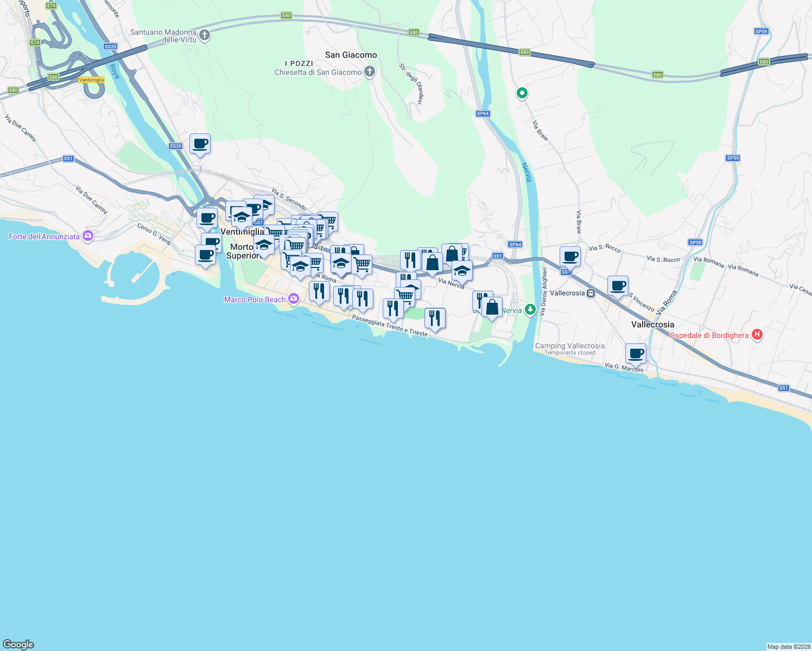Open the church icon at Santuario Madonna delle Virtù
Image resolution: width=812 pixels, height=651 pixels.
coord(204,34)
